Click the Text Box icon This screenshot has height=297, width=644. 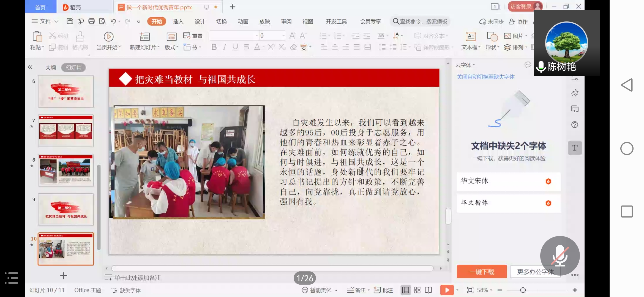[471, 37]
